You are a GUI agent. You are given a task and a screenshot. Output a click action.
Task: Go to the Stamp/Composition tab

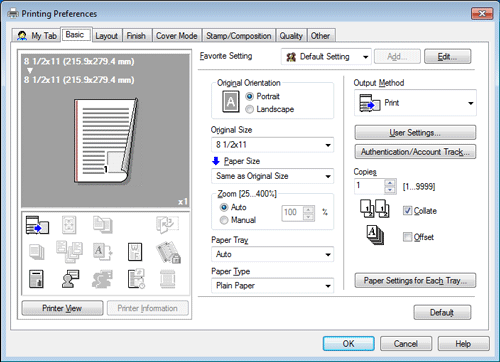(239, 36)
